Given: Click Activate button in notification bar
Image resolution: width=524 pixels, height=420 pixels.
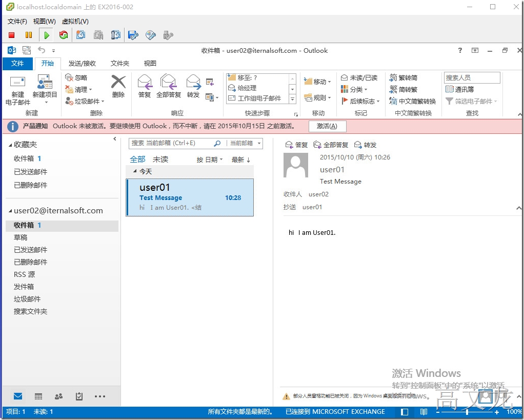Looking at the screenshot, I should point(327,126).
